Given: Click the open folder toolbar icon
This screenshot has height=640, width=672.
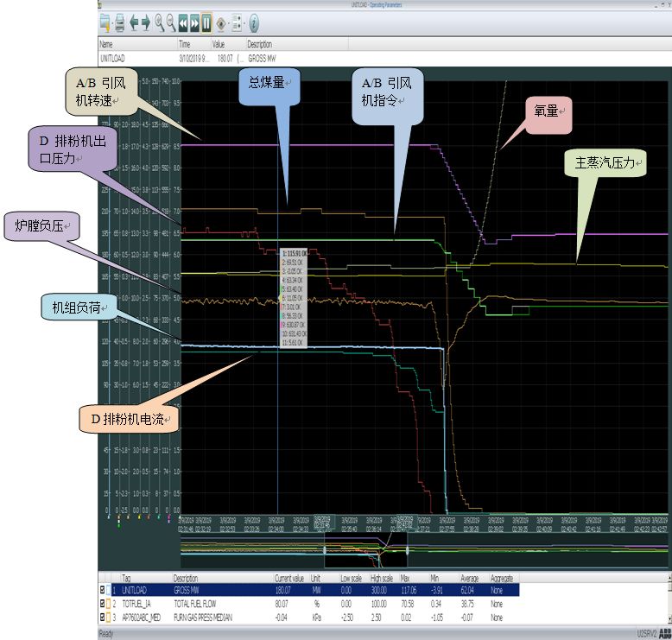Looking at the screenshot, I should tap(105, 22).
